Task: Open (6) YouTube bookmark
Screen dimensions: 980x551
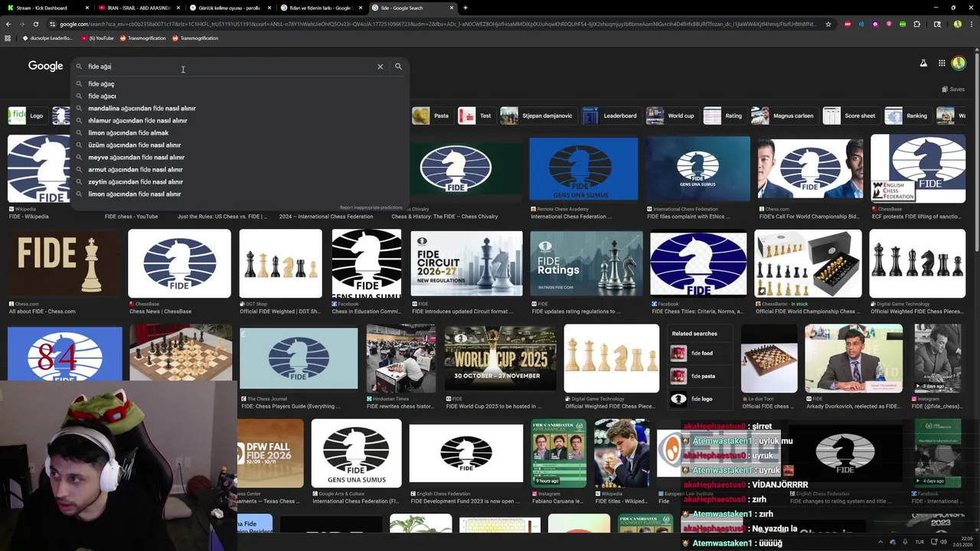Action: coord(97,38)
